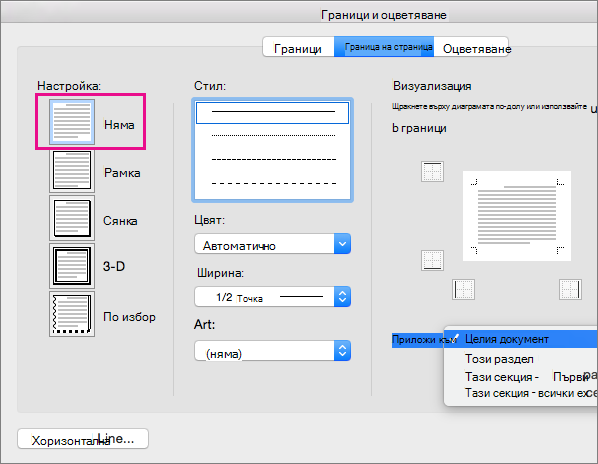The height and width of the screenshot is (464, 598).
Task: Open the Оцветяване shading tab
Action: 472,47
